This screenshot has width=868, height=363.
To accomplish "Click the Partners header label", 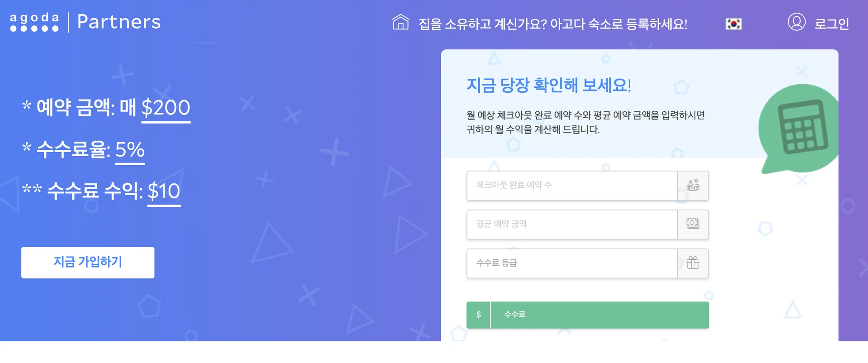I will 119,22.
